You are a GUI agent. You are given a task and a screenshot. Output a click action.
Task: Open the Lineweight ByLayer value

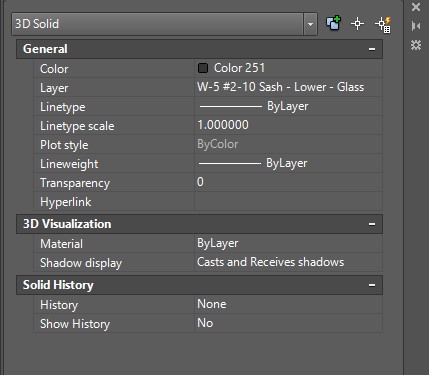(288, 163)
